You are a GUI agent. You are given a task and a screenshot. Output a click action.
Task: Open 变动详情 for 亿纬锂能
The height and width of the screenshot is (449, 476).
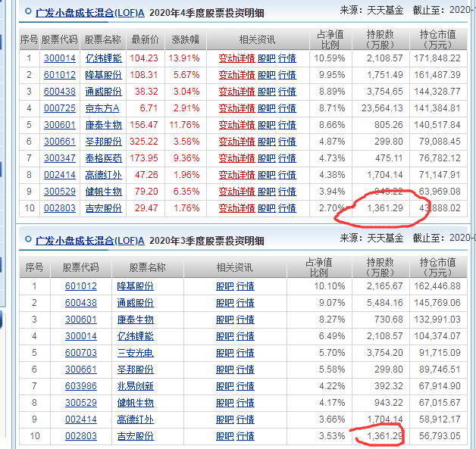(x=236, y=58)
